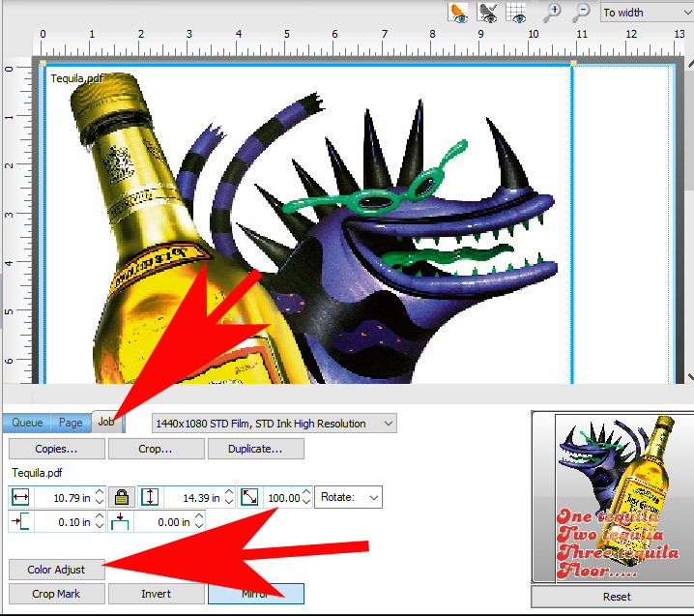Click the canvas scroll down arrow
The width and height of the screenshot is (694, 616).
[x=690, y=377]
